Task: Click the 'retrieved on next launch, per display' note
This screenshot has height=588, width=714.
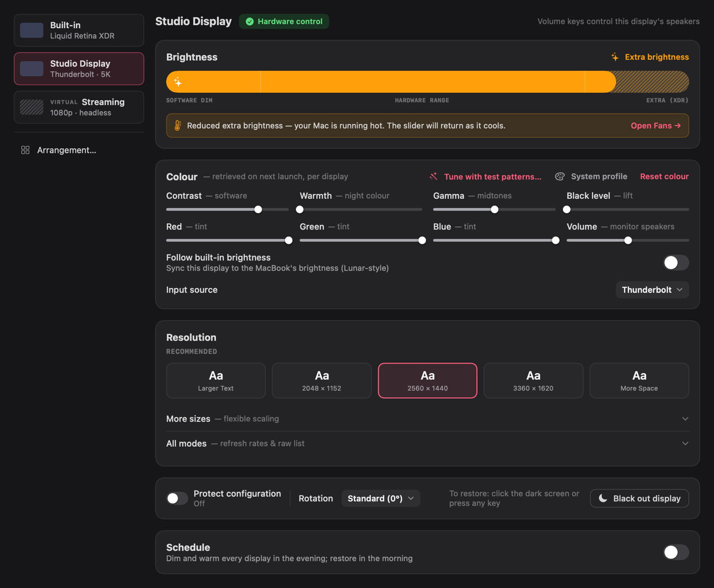Action: 276,176
